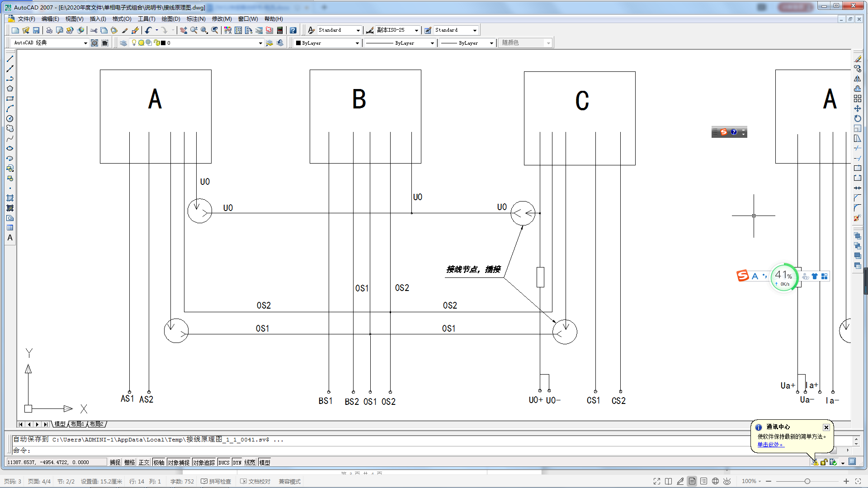
Task: Expand the AutoCAD 经典 workspace dropdown
Action: pyautogui.click(x=85, y=43)
